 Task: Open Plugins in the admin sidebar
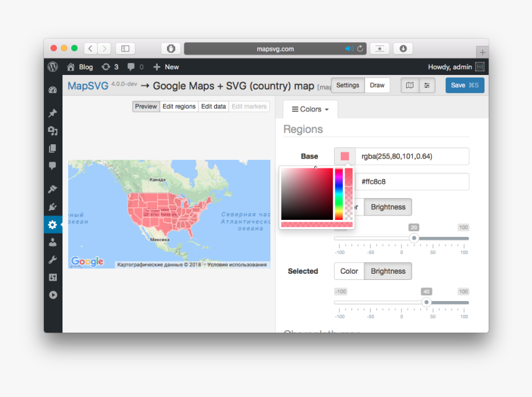pos(53,207)
